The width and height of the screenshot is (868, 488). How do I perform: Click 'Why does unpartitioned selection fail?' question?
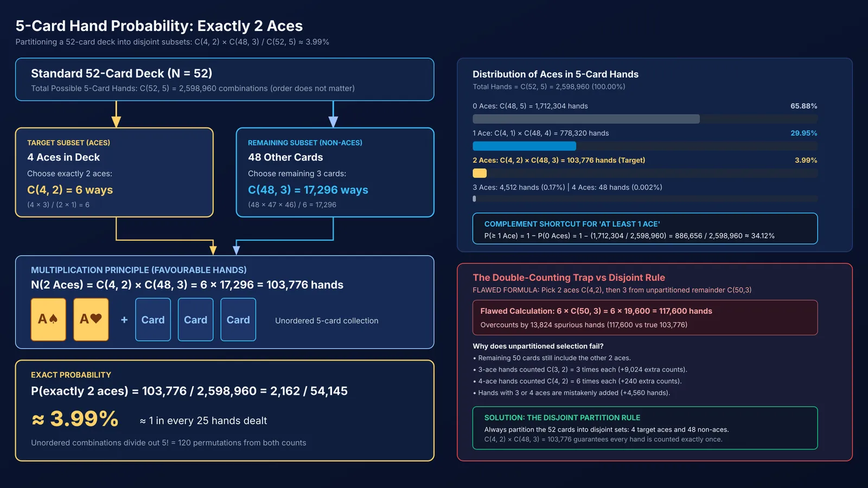[x=538, y=346]
